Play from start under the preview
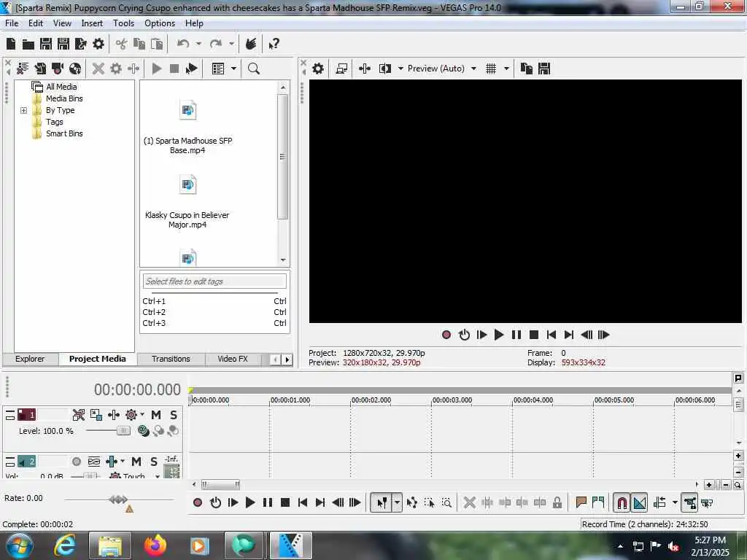Image resolution: width=747 pixels, height=560 pixels. (481, 335)
